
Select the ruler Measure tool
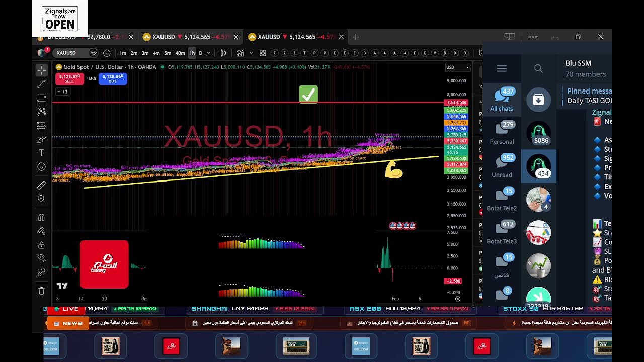point(42,185)
